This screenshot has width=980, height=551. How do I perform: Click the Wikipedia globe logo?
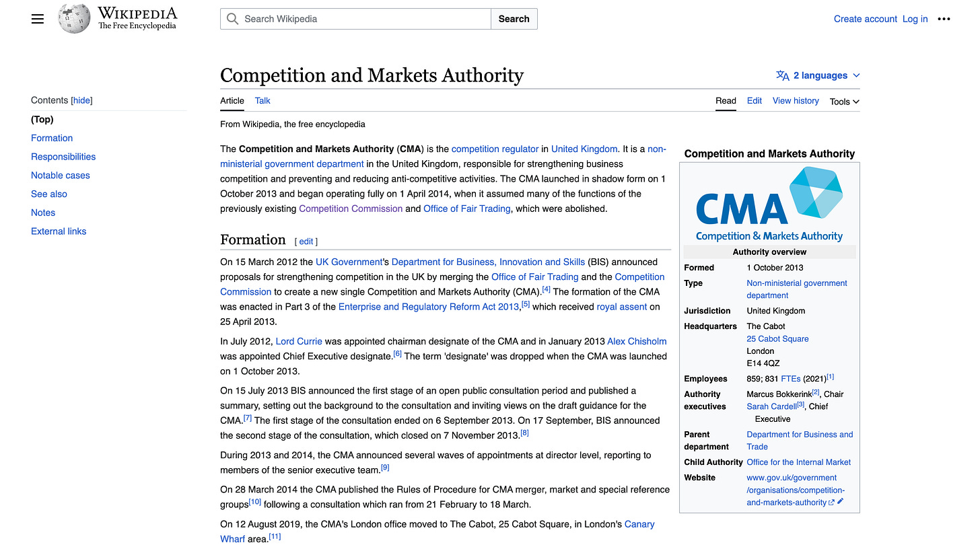[x=74, y=19]
